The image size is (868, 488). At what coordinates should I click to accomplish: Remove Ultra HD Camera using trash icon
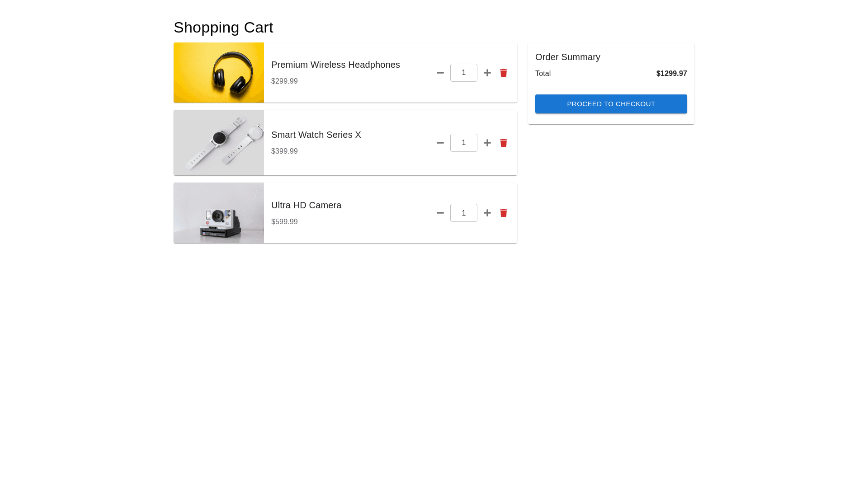pyautogui.click(x=503, y=213)
